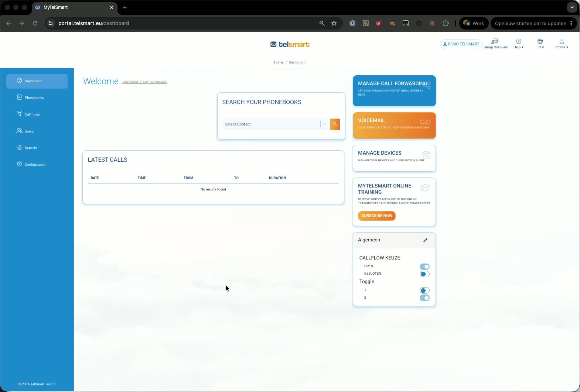Image resolution: width=580 pixels, height=392 pixels.
Task: Click the zoom magnifier icon in address bar
Action: [322, 23]
